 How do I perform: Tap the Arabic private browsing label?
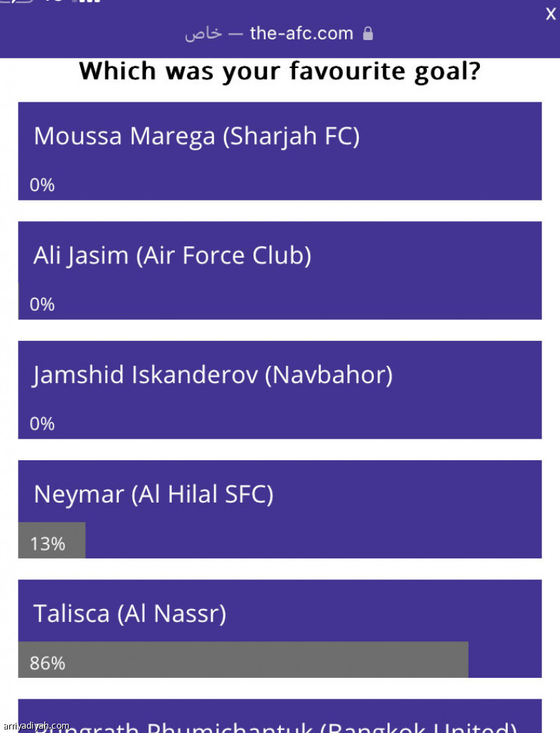(x=203, y=34)
